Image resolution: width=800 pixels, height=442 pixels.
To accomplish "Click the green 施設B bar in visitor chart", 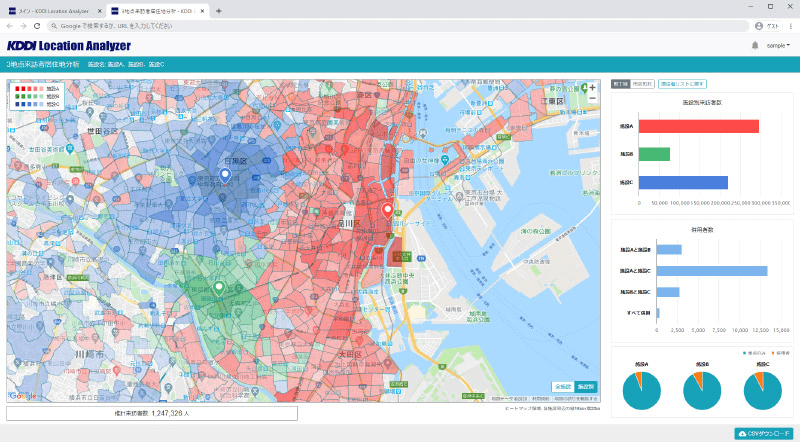I will (655, 154).
